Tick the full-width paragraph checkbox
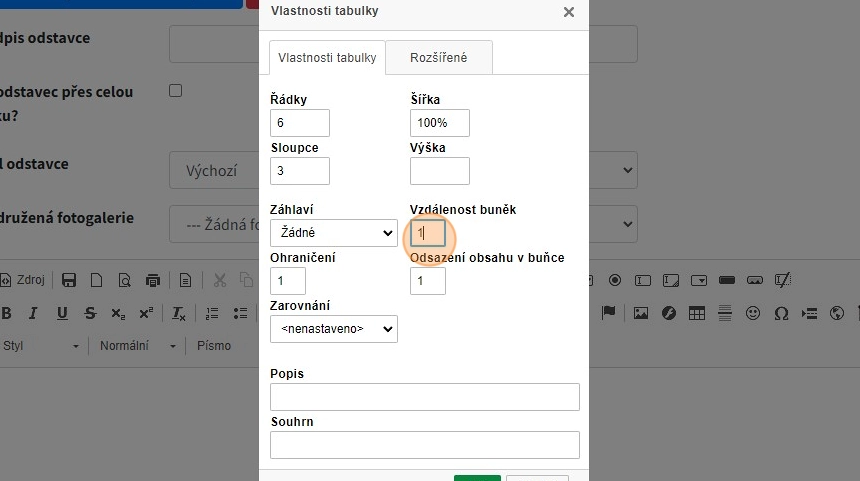Image resolution: width=860 pixels, height=481 pixels. (x=176, y=91)
